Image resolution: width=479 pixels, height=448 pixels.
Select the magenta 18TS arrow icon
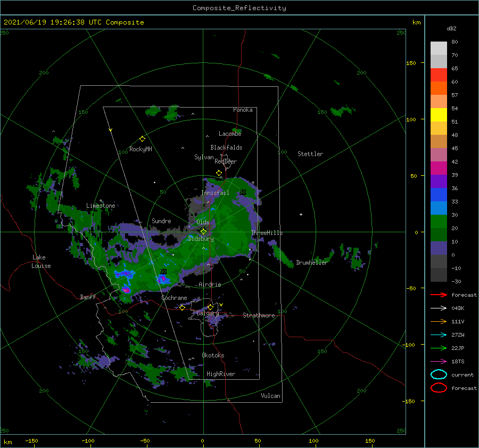[439, 362]
